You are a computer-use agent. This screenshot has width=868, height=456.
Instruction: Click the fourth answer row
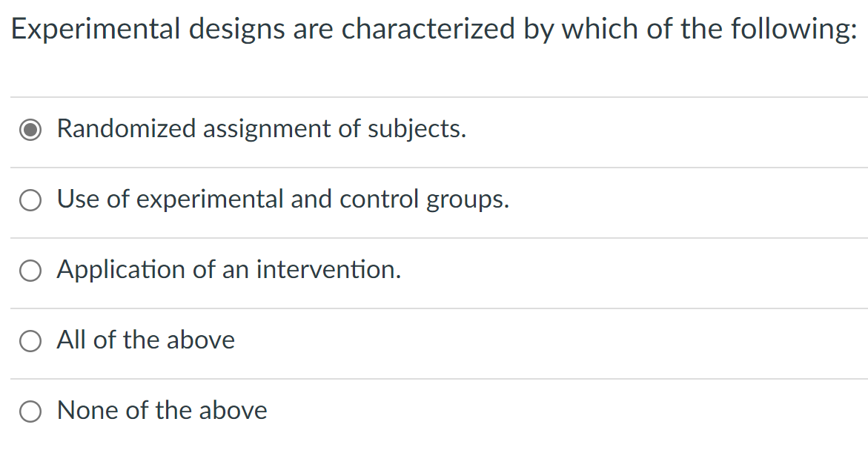[x=434, y=340]
